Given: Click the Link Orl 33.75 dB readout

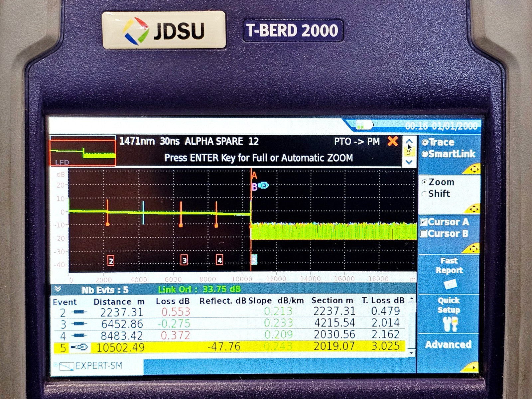Looking at the screenshot, I should [x=199, y=289].
